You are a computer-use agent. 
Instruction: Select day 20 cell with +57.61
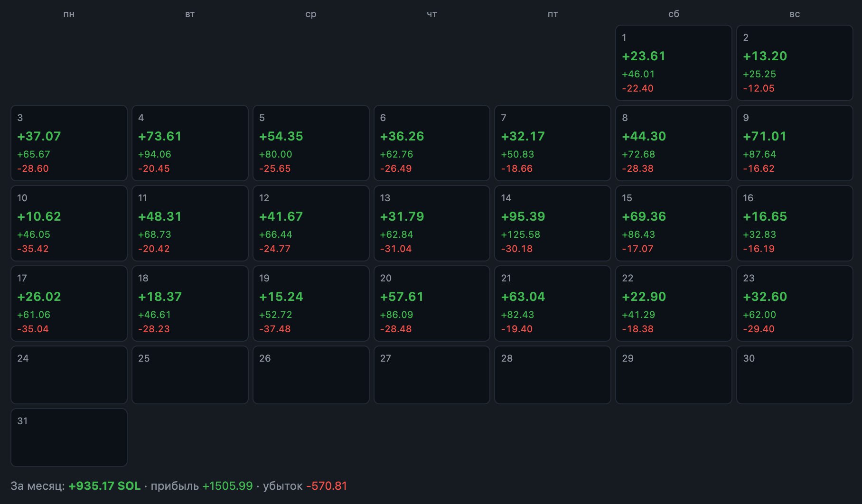[432, 303]
